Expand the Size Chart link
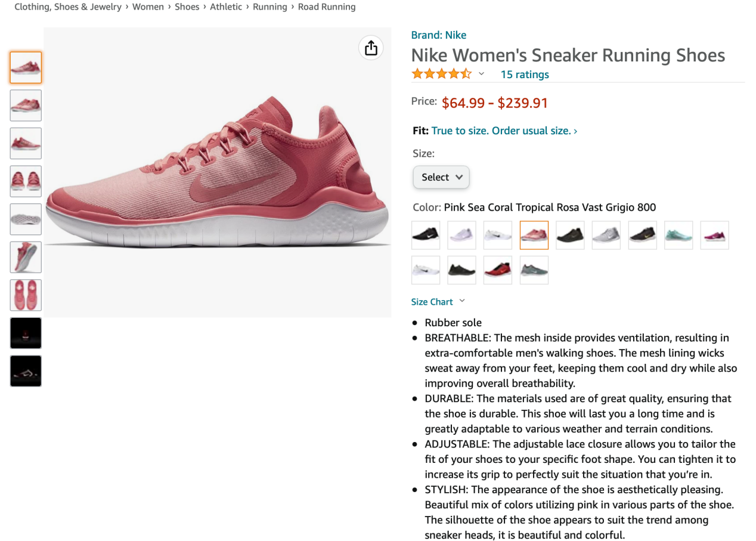Image resolution: width=756 pixels, height=541 pixels. click(x=438, y=302)
